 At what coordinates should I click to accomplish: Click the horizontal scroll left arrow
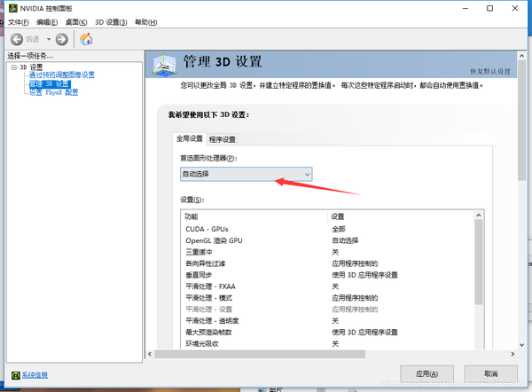(150, 354)
